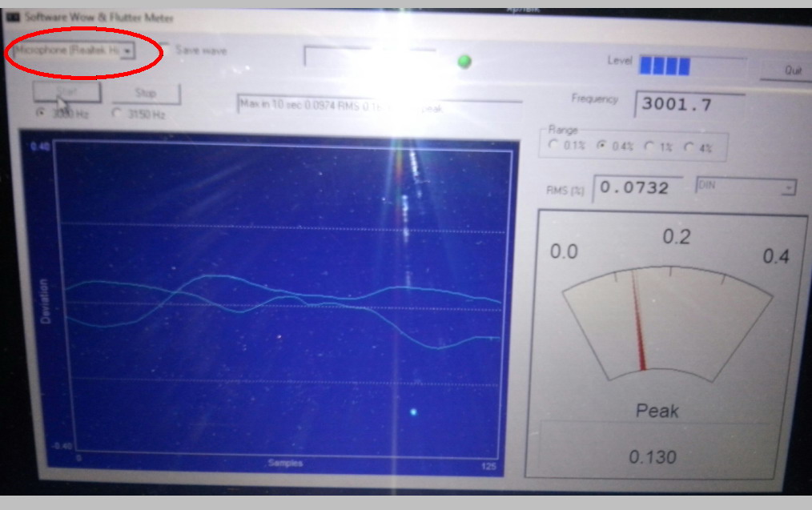Set Range to 0.4%
The image size is (812, 510).
click(x=601, y=147)
